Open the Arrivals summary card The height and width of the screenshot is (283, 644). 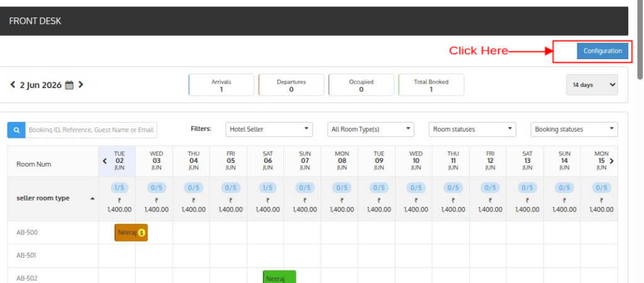[x=221, y=85]
